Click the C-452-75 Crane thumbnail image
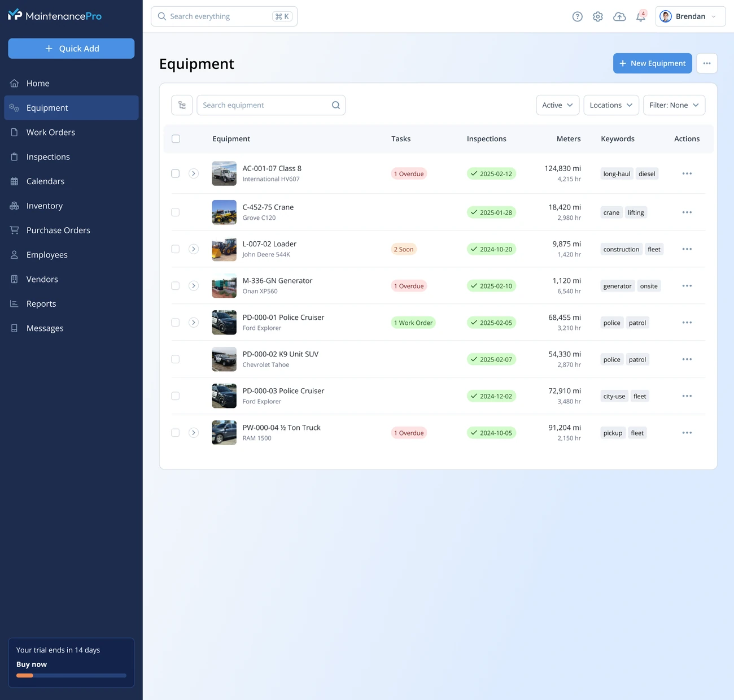 (x=224, y=212)
